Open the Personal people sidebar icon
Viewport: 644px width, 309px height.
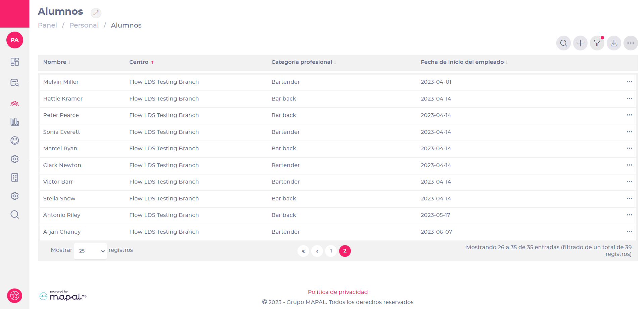click(15, 104)
